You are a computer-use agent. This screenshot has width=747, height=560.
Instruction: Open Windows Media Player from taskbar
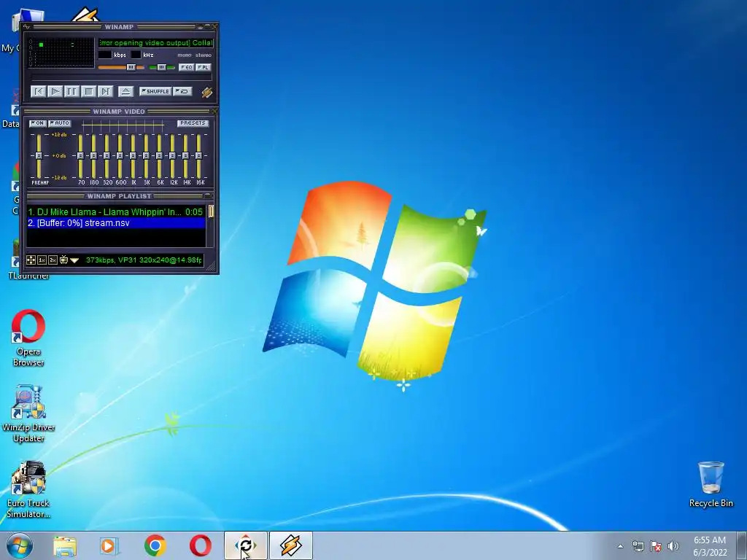click(x=109, y=545)
